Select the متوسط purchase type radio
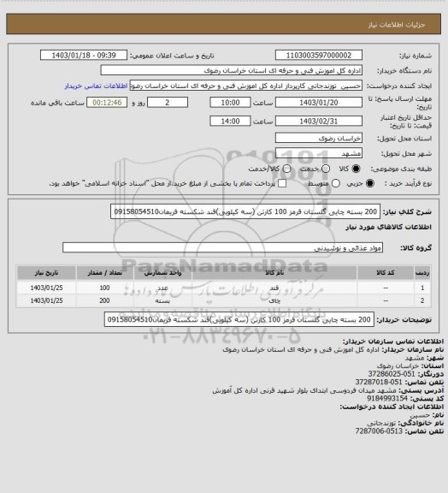This screenshot has height=493, width=448. (336, 183)
